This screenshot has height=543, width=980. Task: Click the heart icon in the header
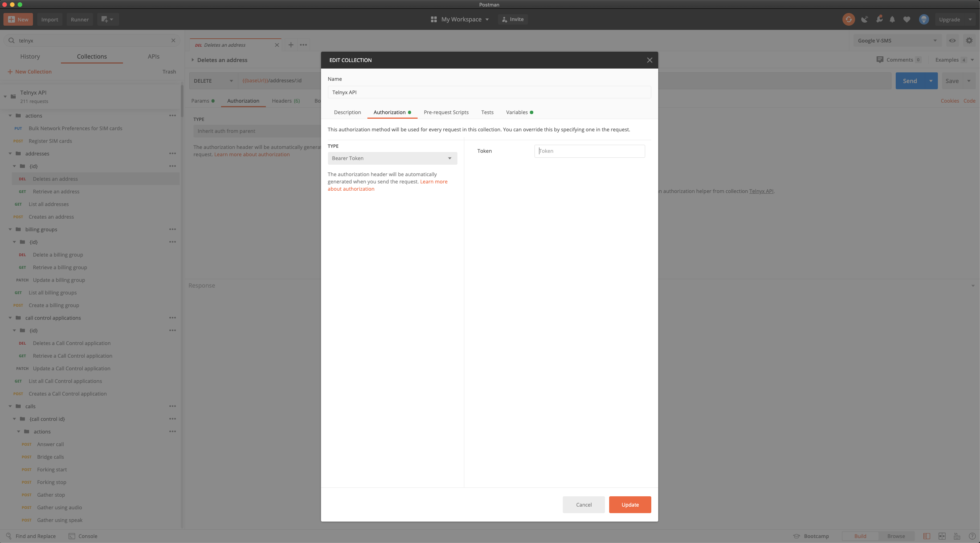pyautogui.click(x=907, y=19)
